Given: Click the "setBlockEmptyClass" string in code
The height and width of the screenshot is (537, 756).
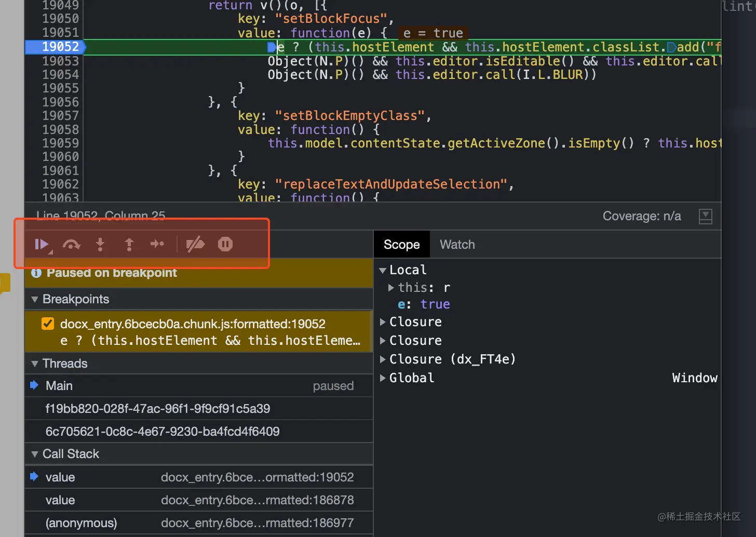Looking at the screenshot, I should (350, 116).
